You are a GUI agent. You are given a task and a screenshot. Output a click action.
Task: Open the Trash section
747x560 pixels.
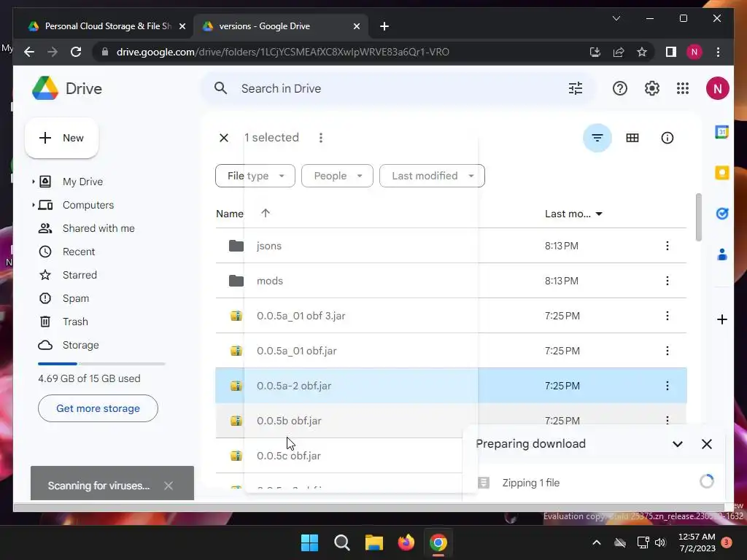[75, 322]
